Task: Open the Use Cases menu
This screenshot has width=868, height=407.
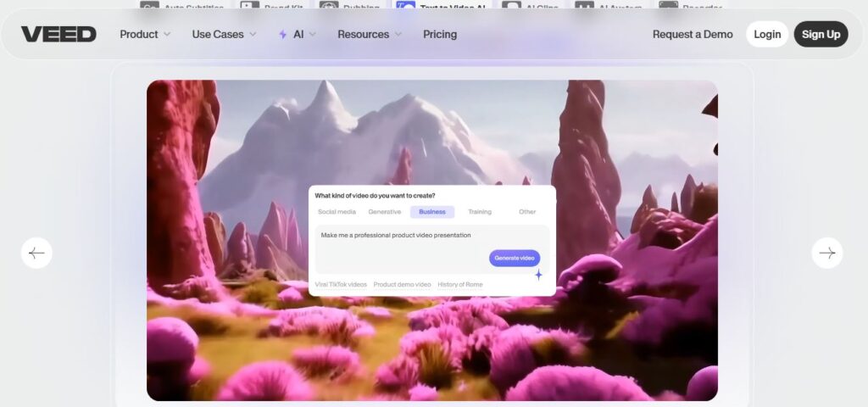Action: point(218,34)
